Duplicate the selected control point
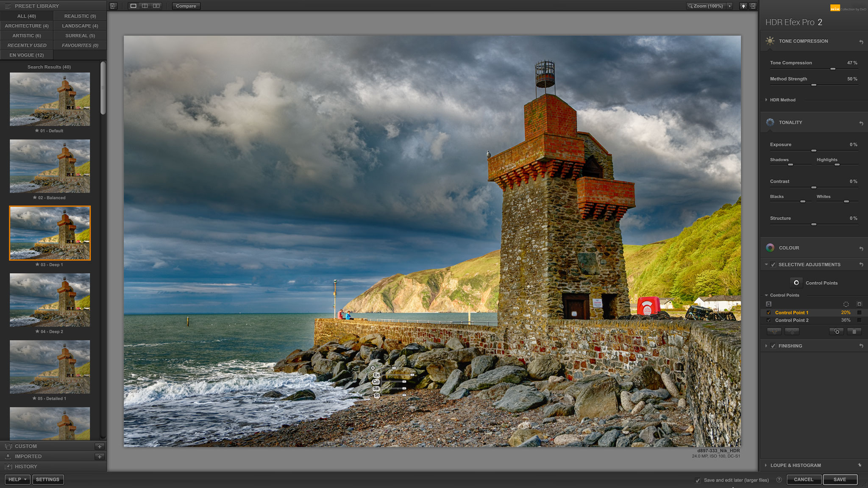 (x=836, y=332)
